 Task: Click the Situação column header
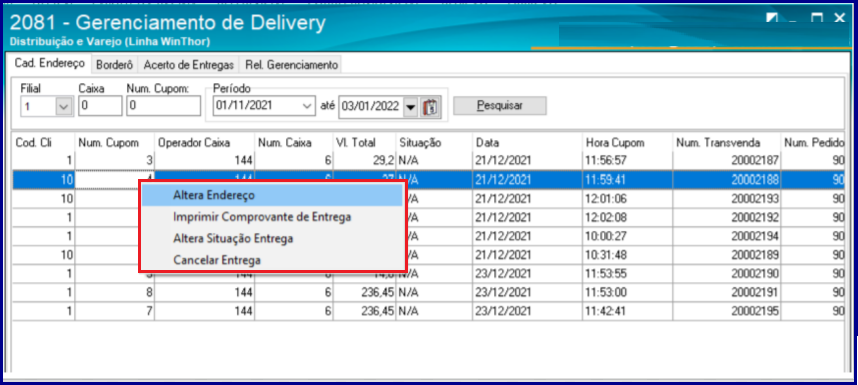[x=434, y=143]
